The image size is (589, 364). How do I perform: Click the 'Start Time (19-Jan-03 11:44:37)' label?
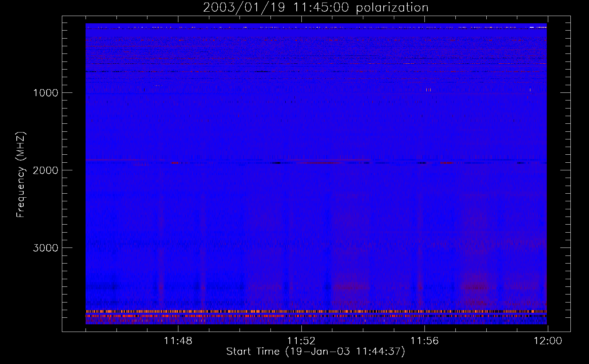(x=316, y=352)
